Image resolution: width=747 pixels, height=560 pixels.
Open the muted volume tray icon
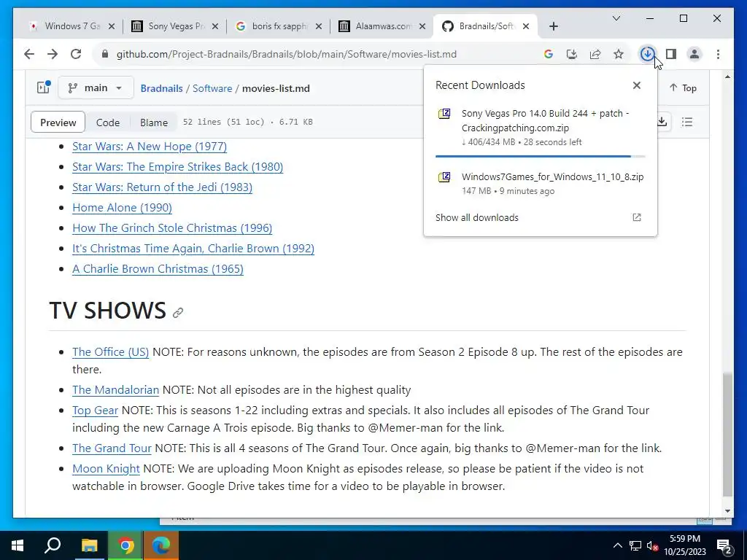pos(652,545)
